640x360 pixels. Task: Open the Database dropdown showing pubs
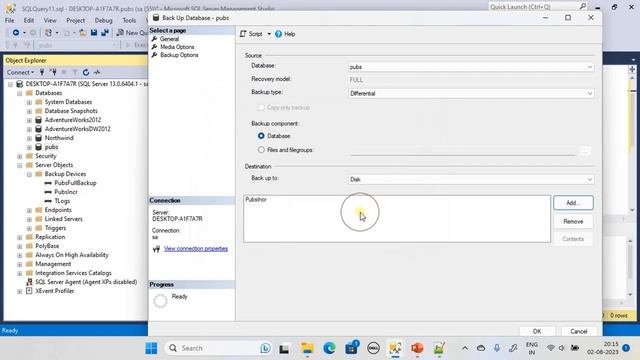click(x=471, y=67)
